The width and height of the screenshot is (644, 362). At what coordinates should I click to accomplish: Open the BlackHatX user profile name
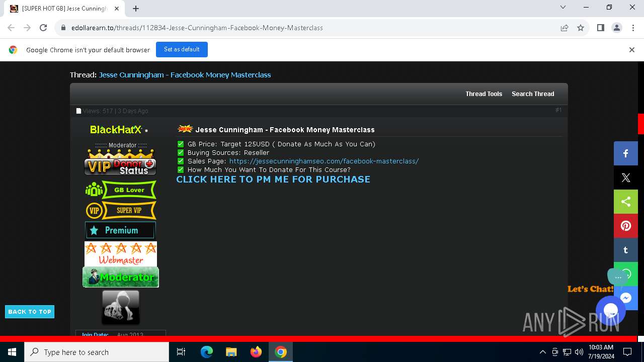tap(116, 130)
